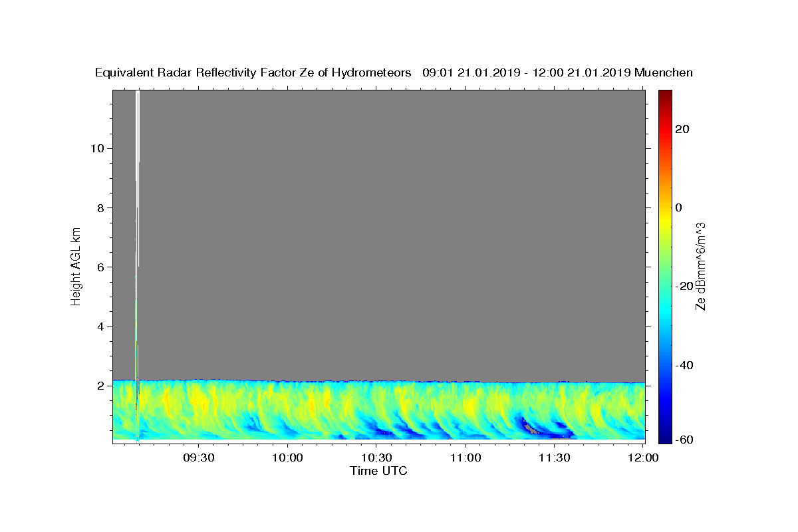Click the '-20' value on the colorbar scale
This screenshot has height=532, width=798.
(684, 287)
